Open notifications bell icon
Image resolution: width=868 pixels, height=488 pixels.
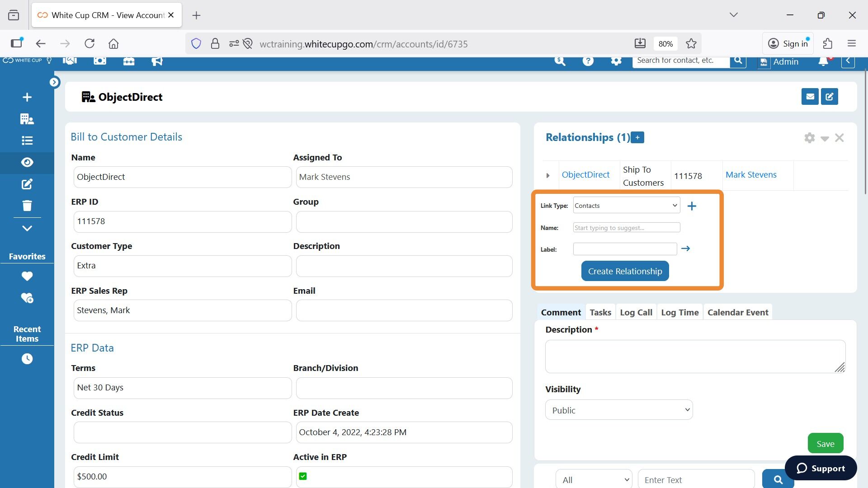pos(823,61)
